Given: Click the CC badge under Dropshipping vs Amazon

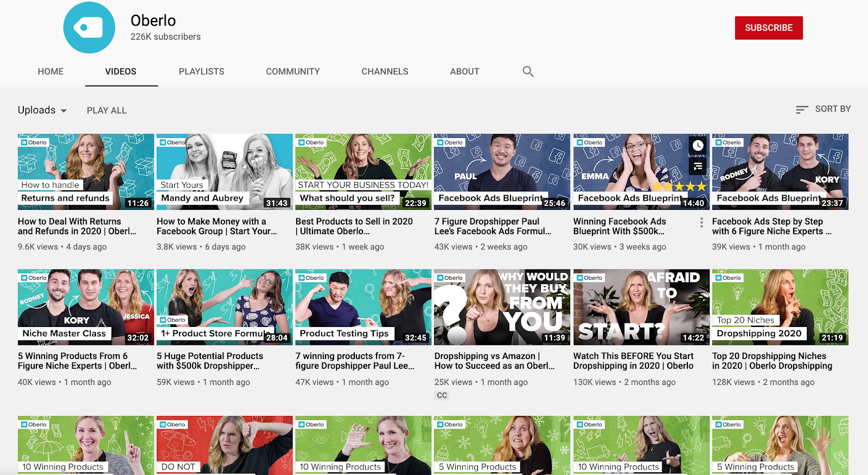Looking at the screenshot, I should coord(442,395).
